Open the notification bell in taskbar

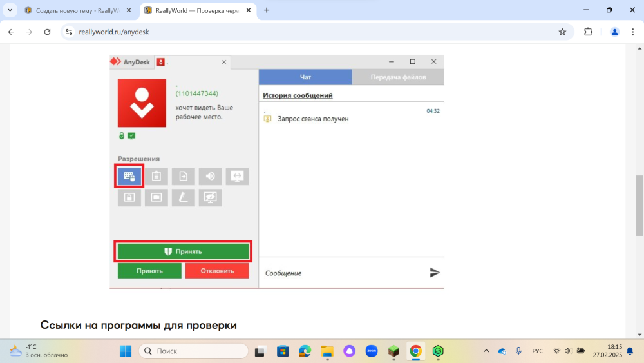coord(630,351)
